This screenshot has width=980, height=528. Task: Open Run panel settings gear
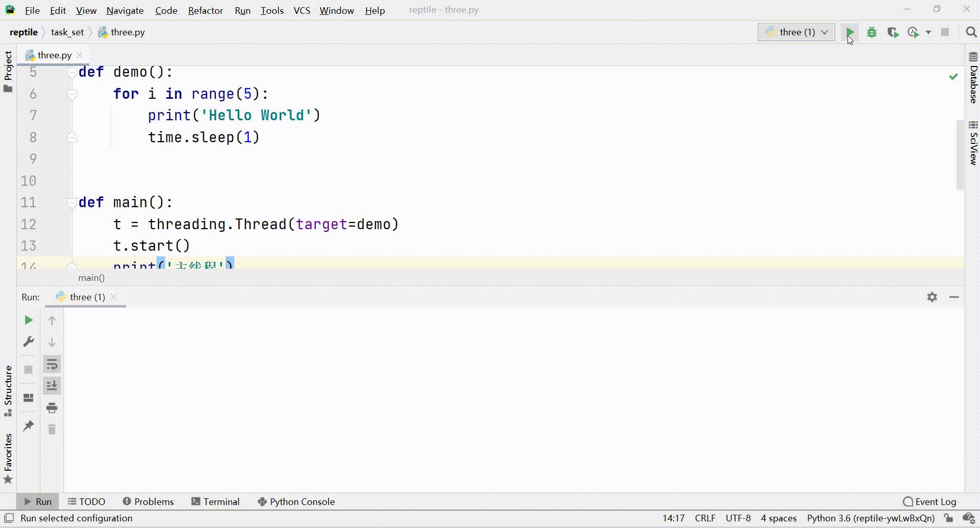click(932, 297)
